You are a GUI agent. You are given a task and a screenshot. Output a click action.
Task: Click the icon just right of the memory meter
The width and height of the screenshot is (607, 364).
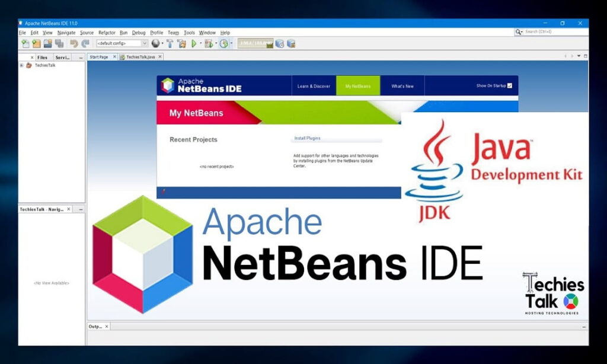pyautogui.click(x=280, y=43)
